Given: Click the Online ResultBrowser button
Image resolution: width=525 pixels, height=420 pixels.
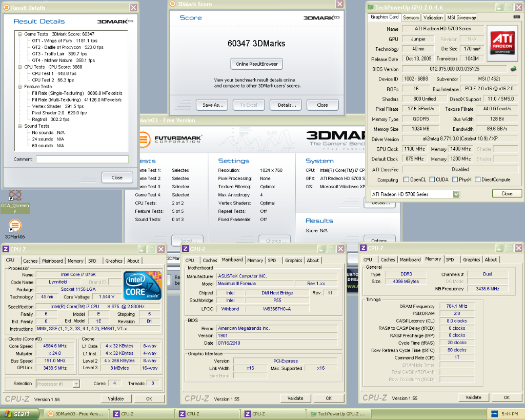Looking at the screenshot, I should 256,64.
